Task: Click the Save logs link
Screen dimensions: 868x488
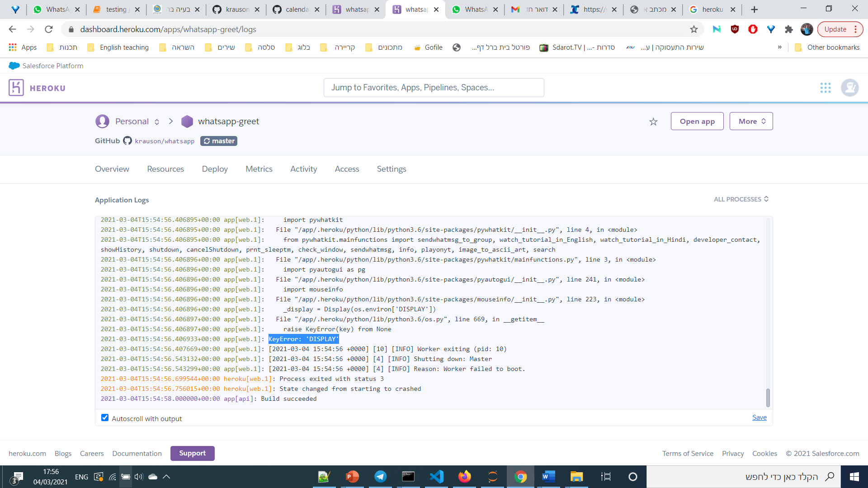Action: point(759,418)
